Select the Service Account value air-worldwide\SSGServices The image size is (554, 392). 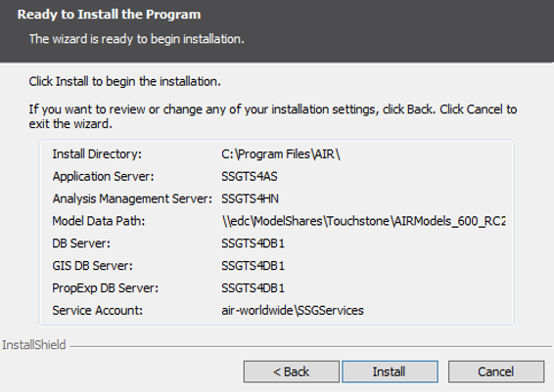point(293,311)
